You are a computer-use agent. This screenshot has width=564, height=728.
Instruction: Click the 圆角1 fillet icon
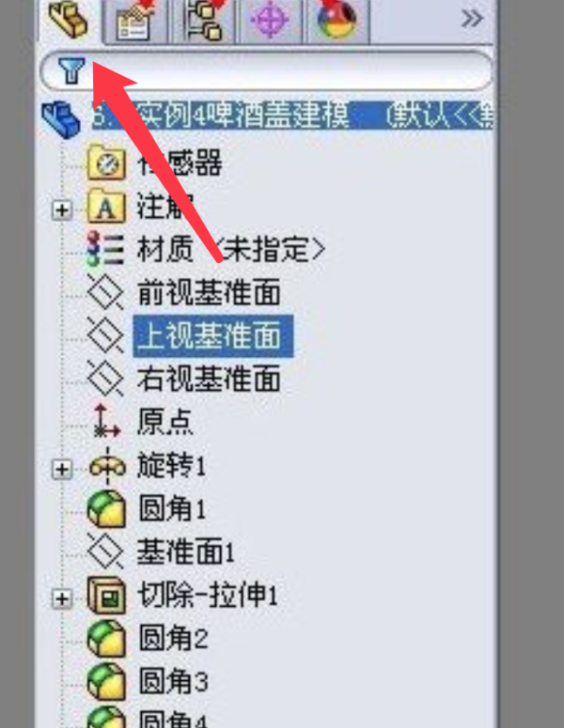(x=106, y=509)
